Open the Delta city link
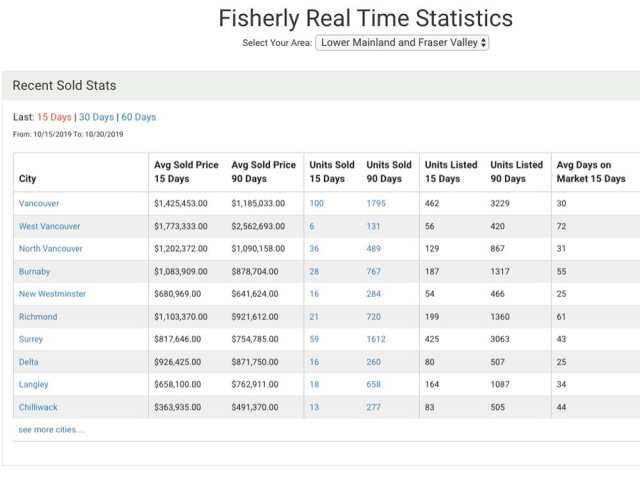 tap(29, 362)
